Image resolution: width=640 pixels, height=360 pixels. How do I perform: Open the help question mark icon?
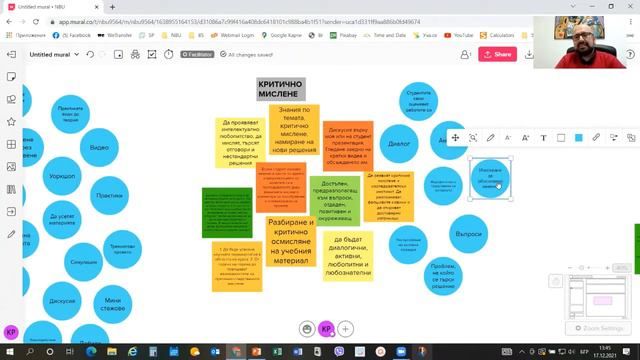(630, 54)
